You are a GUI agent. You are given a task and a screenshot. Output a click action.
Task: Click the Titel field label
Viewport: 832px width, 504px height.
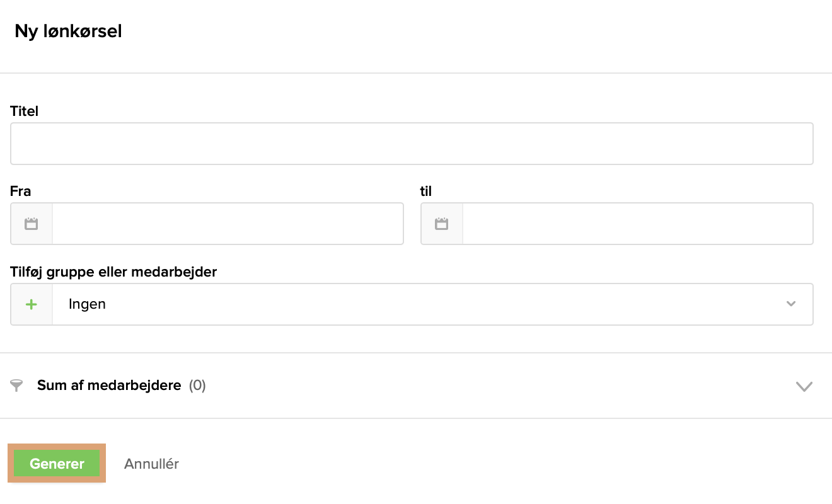click(25, 112)
